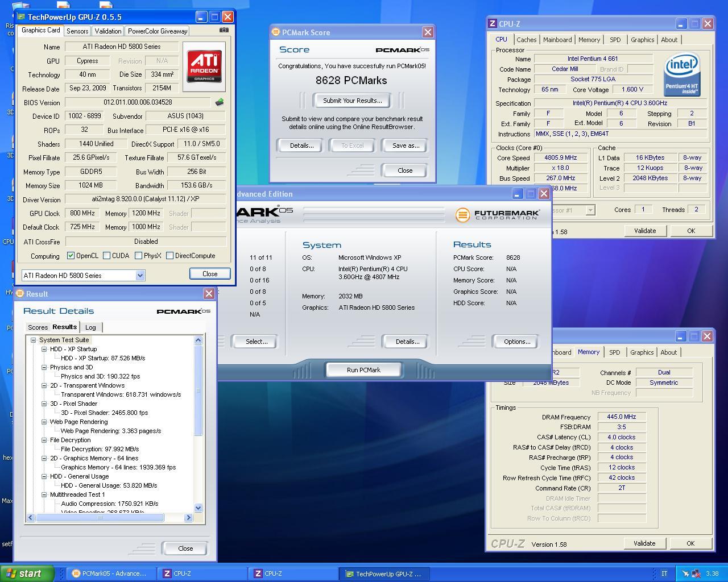Click the scroll down arrow in Result Details
728x582 pixels.
click(x=198, y=508)
